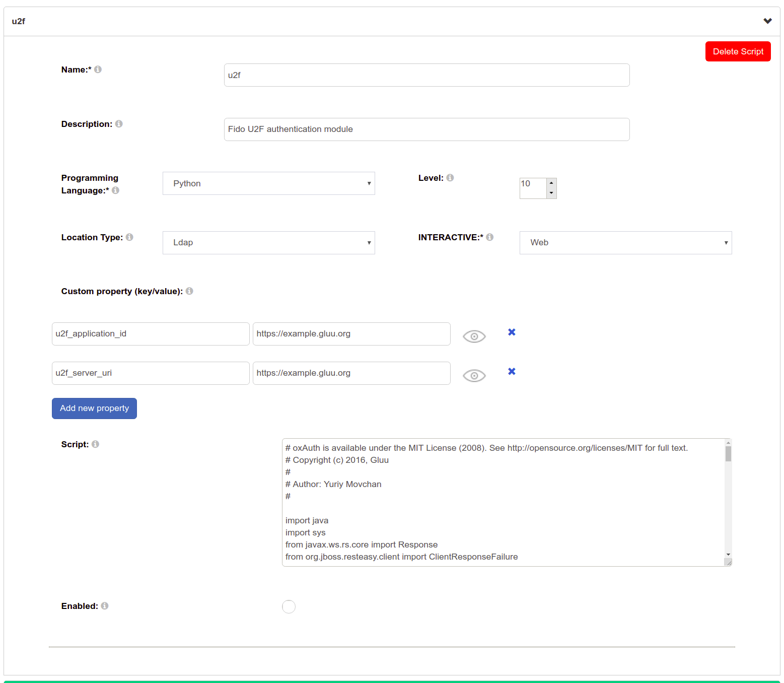Click the Description text field
784x683 pixels.
(426, 129)
